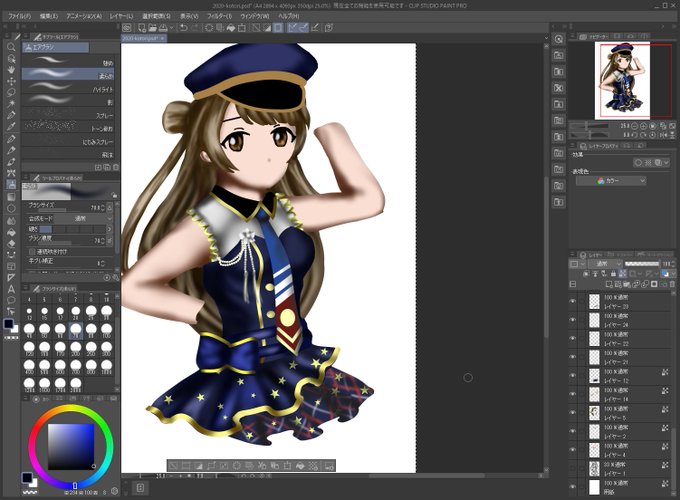The height and width of the screenshot is (500, 680).
Task: Click the エアブラシ sub tool group tab
Action: click(56, 47)
